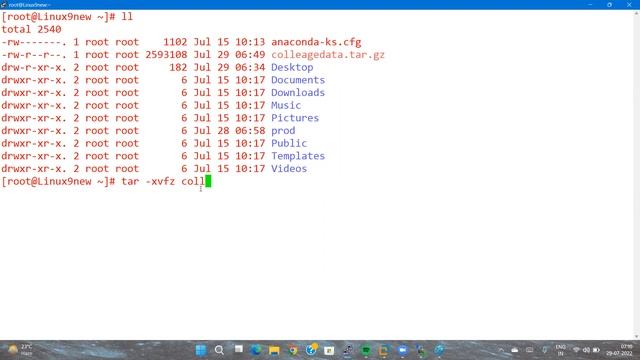Open the volume speaker tray icon
This screenshot has width=640, height=360.
tap(586, 350)
